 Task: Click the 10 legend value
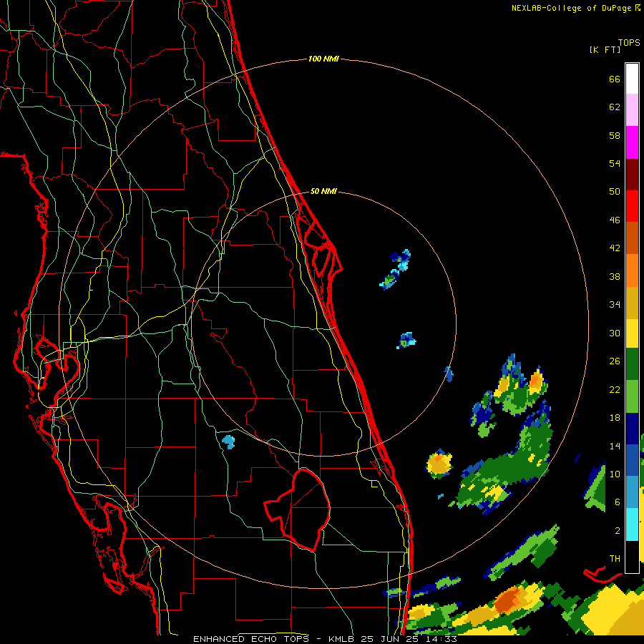coord(615,474)
